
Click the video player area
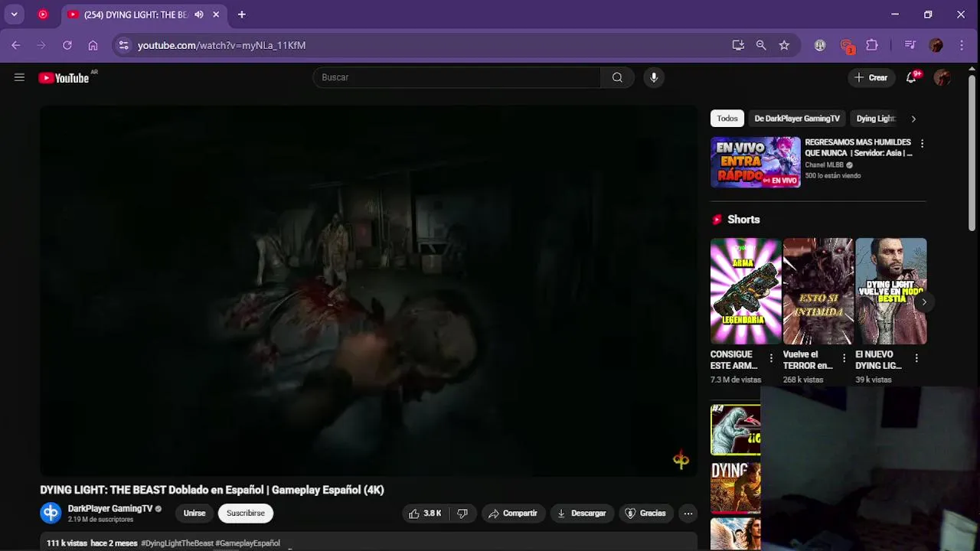tap(368, 291)
